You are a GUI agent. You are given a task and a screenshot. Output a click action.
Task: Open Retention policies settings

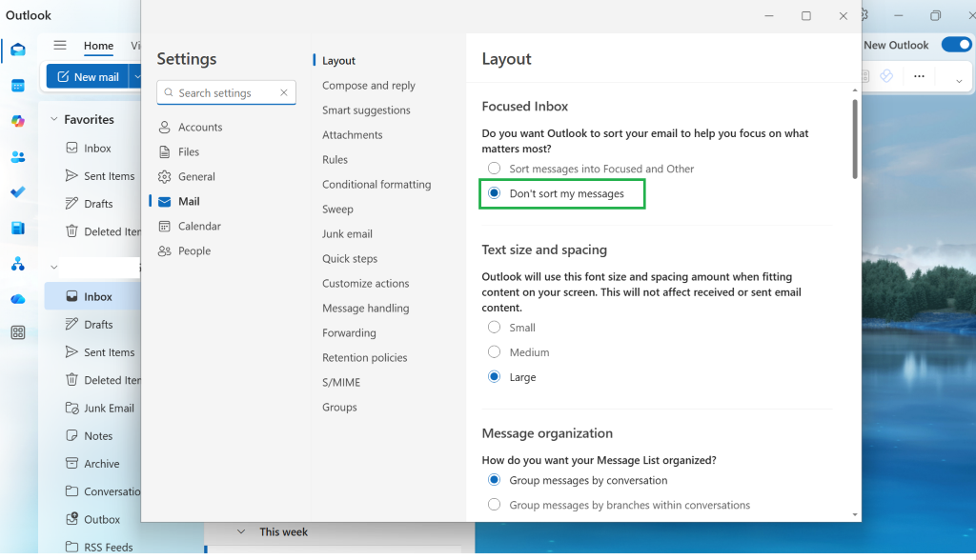point(365,358)
